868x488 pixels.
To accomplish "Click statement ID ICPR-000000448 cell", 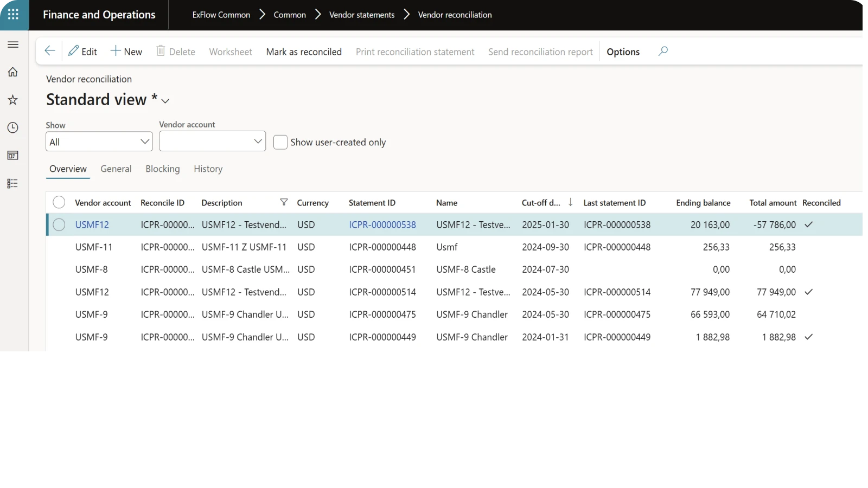I will [x=382, y=247].
